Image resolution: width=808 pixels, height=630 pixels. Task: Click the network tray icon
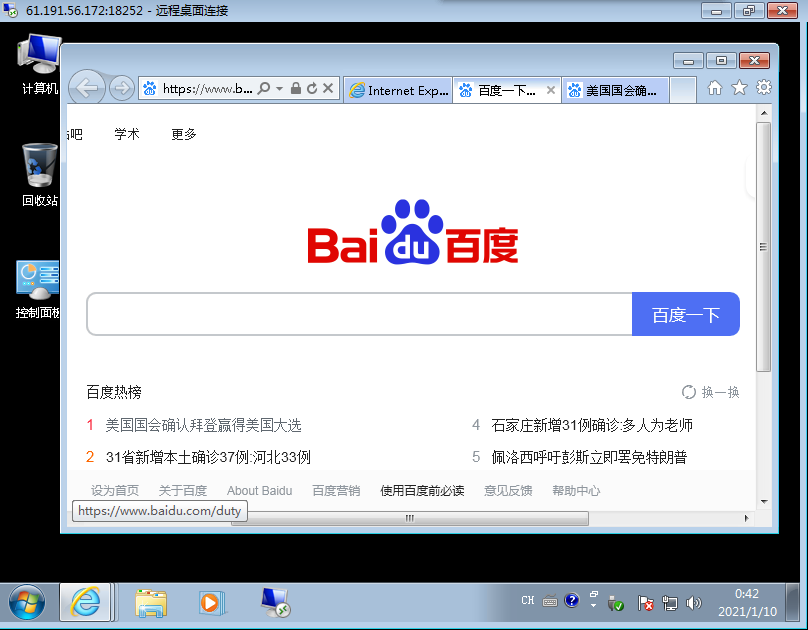coord(669,603)
